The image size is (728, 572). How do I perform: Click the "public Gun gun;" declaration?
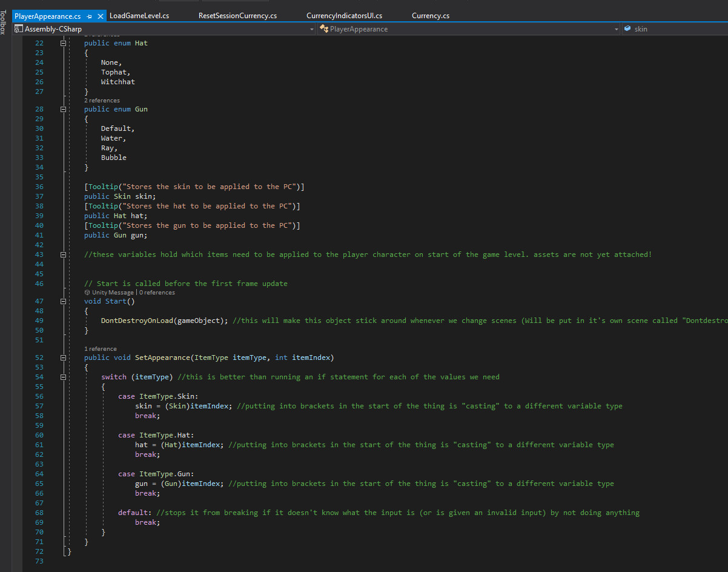click(116, 235)
